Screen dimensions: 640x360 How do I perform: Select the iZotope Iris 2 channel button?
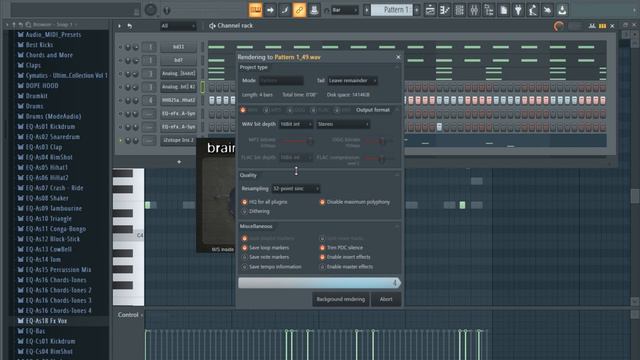coord(178,140)
